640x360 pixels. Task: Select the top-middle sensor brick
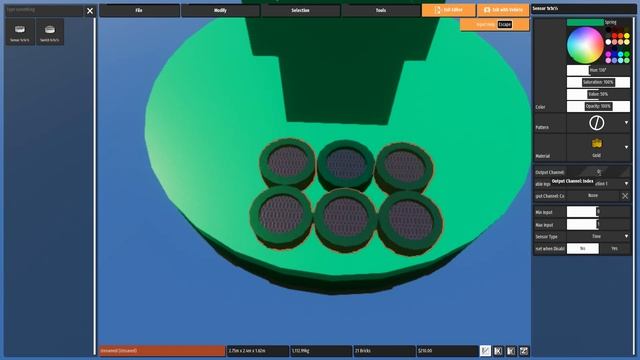[x=346, y=165]
